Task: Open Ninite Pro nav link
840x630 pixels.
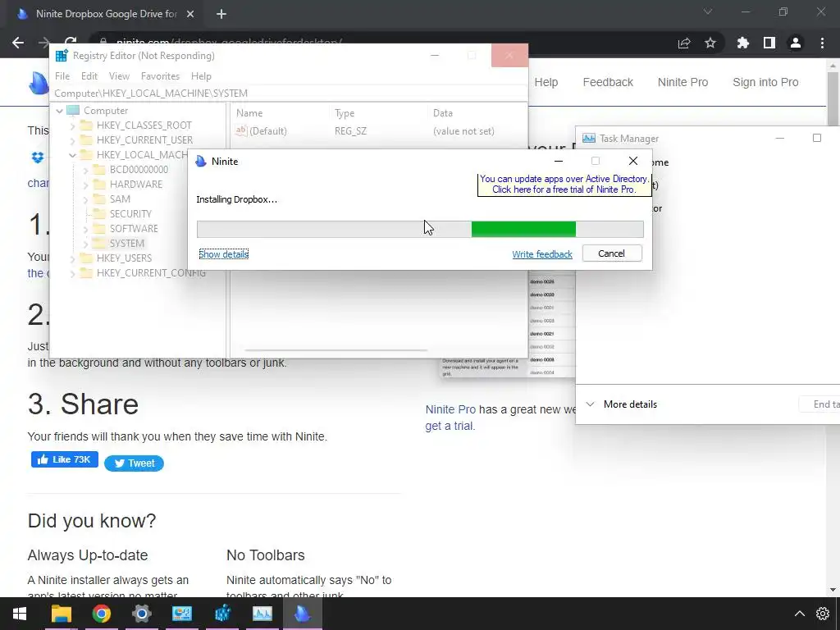Action: click(682, 82)
